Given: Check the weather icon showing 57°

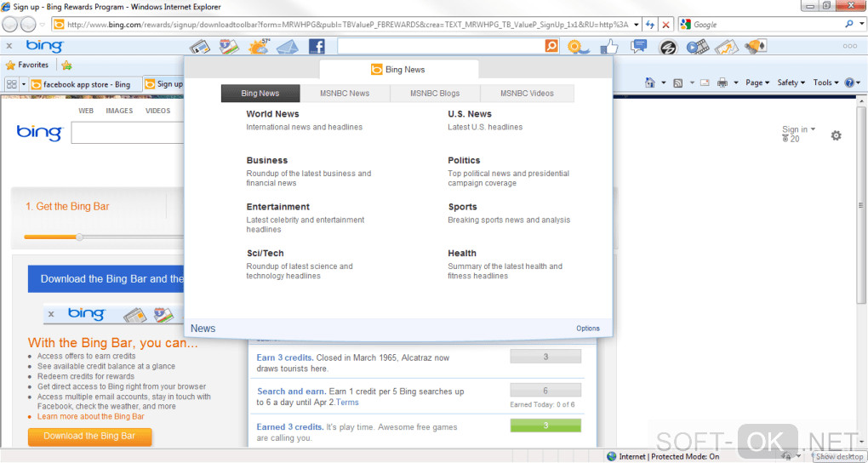Looking at the screenshot, I should (258, 47).
